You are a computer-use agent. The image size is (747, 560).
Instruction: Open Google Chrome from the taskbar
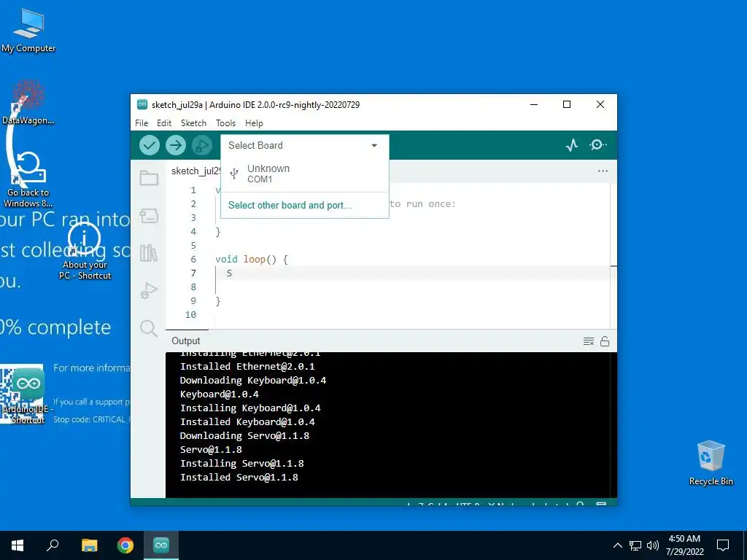click(125, 545)
